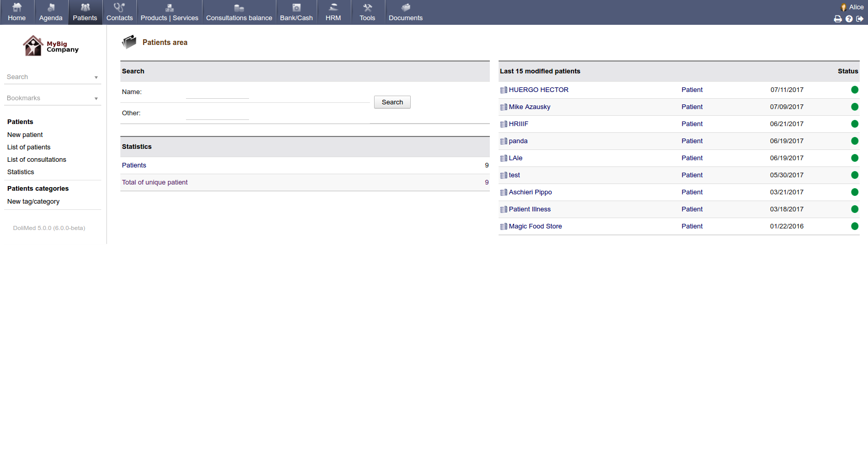
Task: Click the Name search input field
Action: (x=217, y=93)
